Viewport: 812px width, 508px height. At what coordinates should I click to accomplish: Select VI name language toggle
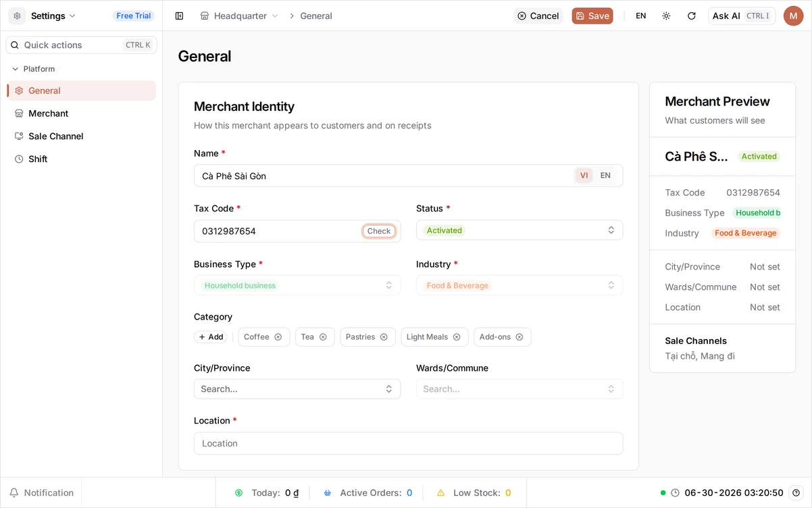[x=584, y=176]
